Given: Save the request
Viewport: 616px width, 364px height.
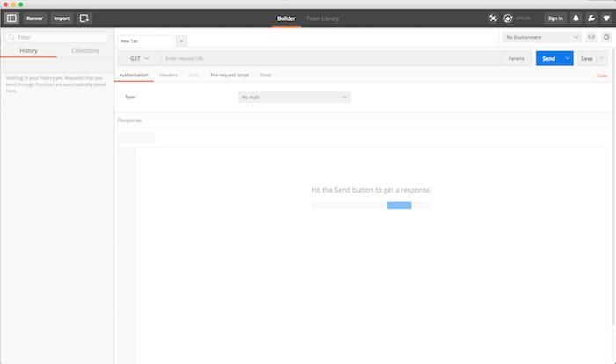Looking at the screenshot, I should click(x=587, y=58).
